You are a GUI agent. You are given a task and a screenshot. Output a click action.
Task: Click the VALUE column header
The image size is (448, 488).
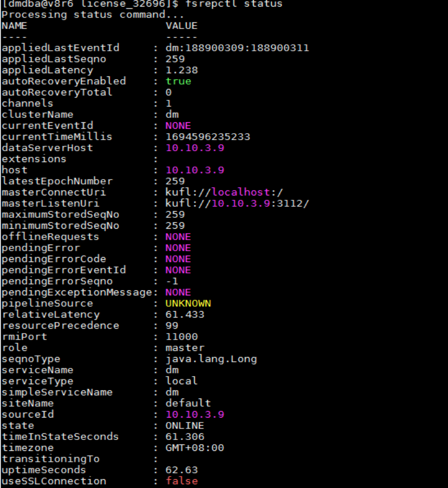pyautogui.click(x=181, y=26)
